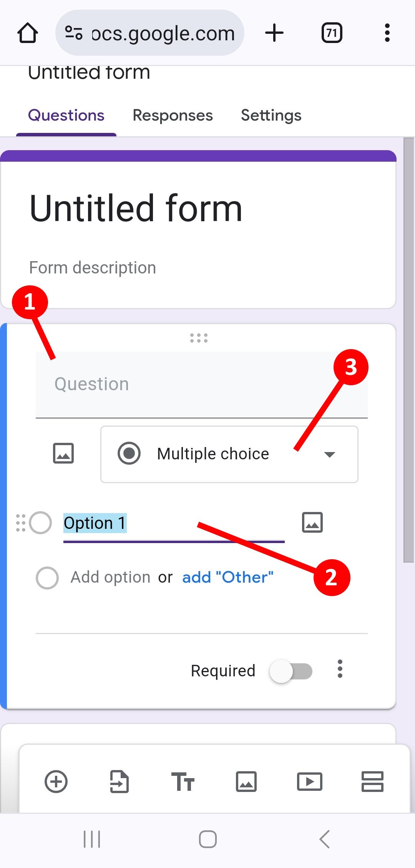Open the question's three-dot options menu

point(340,670)
